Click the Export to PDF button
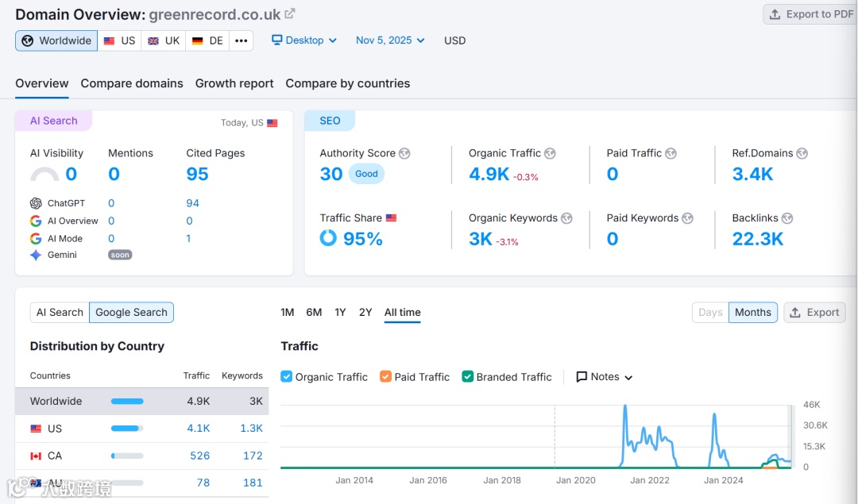Image resolution: width=858 pixels, height=504 pixels. coord(811,14)
